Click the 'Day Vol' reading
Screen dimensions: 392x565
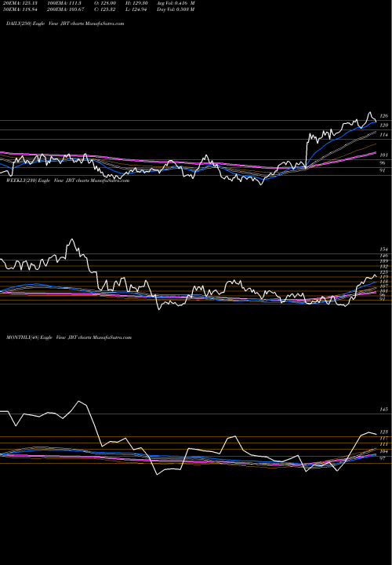(176, 9)
